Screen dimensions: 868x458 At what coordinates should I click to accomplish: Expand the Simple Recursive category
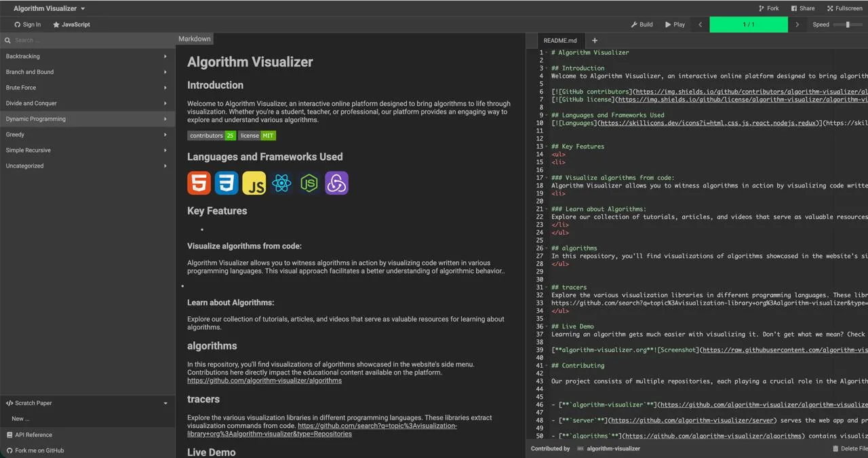click(x=87, y=150)
